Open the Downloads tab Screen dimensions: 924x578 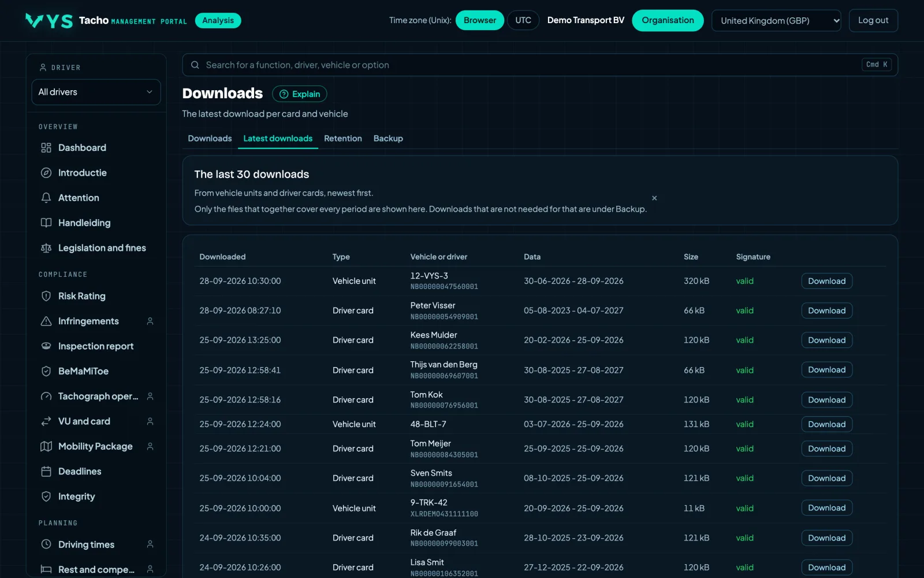(210, 139)
